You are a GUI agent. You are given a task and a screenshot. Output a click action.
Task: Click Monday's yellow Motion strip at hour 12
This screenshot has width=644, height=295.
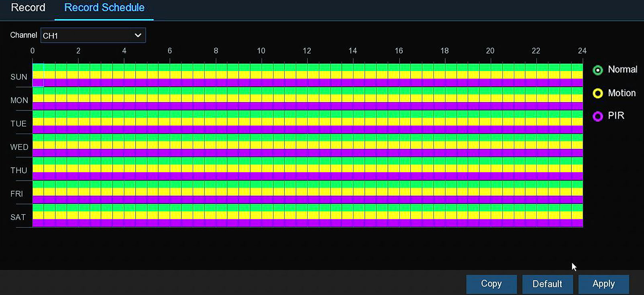(313, 98)
